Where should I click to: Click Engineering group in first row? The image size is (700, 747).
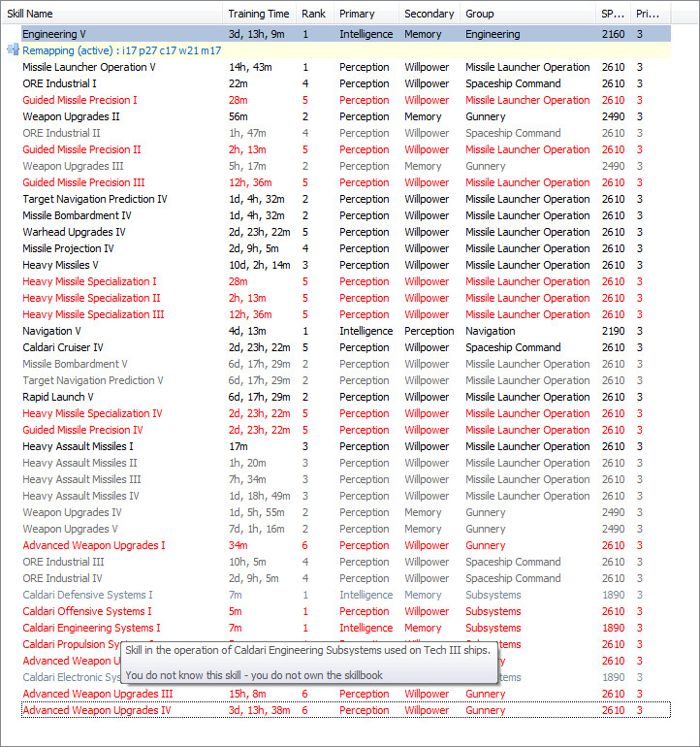tap(493, 34)
